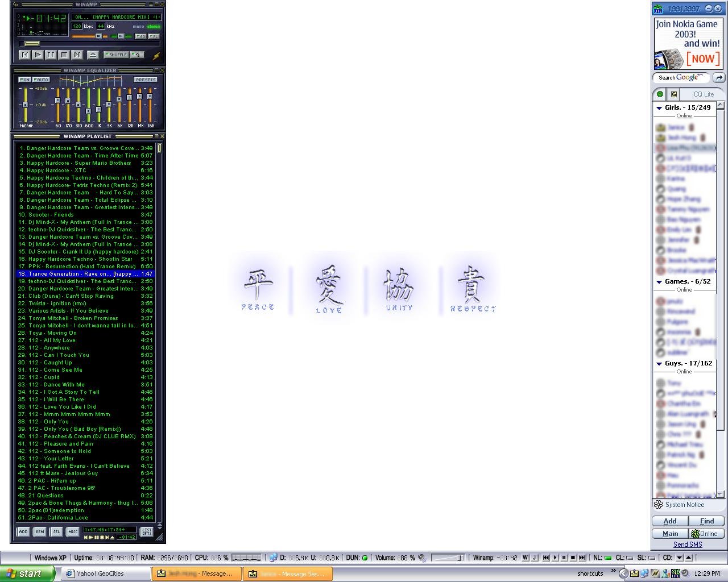Show hidden system tray icons arrow
Image resolution: width=728 pixels, height=582 pixels.
623,573
